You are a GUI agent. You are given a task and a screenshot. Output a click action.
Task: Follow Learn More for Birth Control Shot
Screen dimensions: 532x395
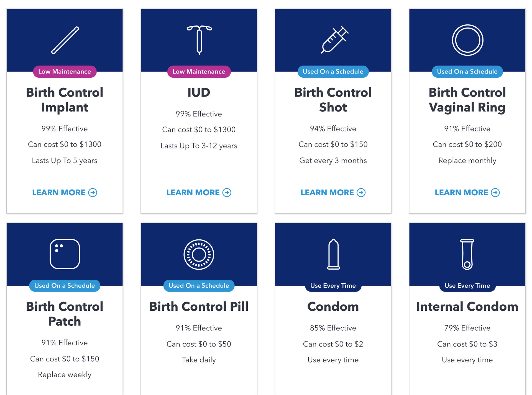333,193
